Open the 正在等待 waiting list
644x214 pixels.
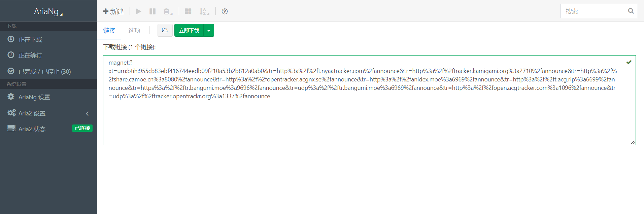click(x=30, y=56)
